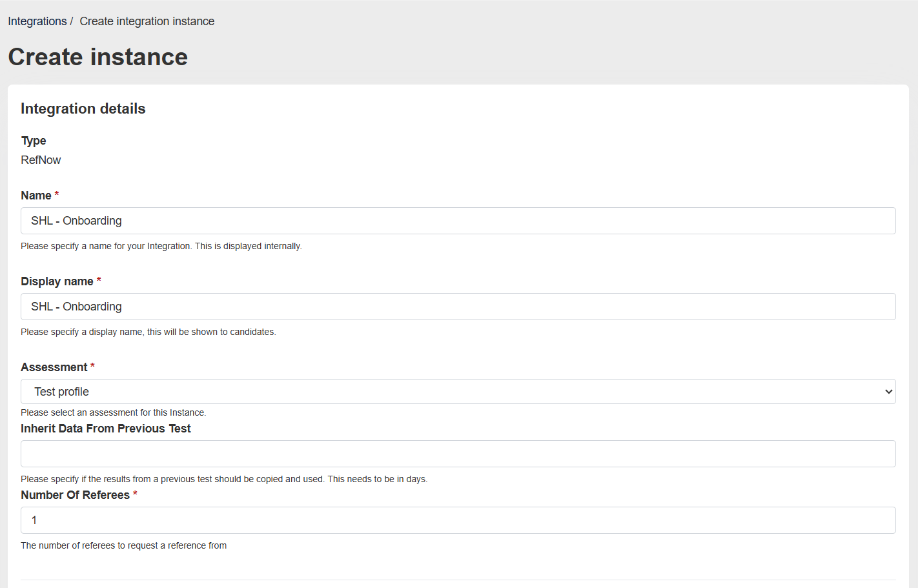Screen dimensions: 918x588
Task: Click the Create integration instance breadcrumb
Action: pyautogui.click(x=147, y=21)
